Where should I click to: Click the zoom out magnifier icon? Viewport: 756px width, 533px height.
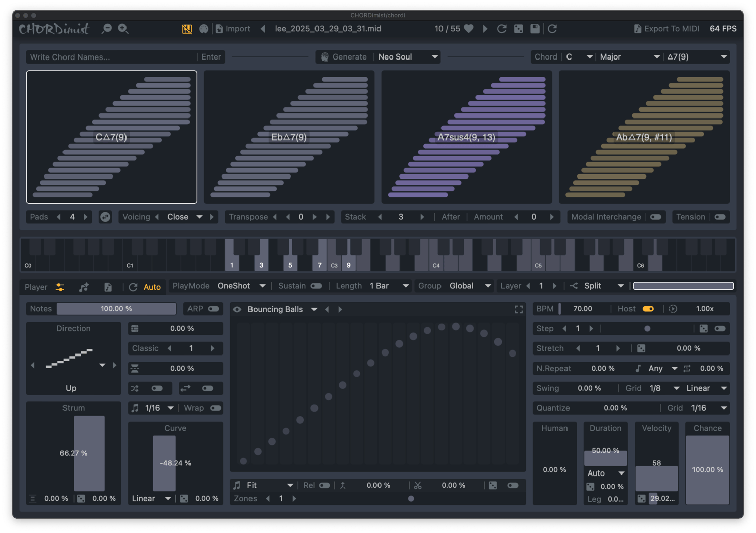click(x=107, y=29)
